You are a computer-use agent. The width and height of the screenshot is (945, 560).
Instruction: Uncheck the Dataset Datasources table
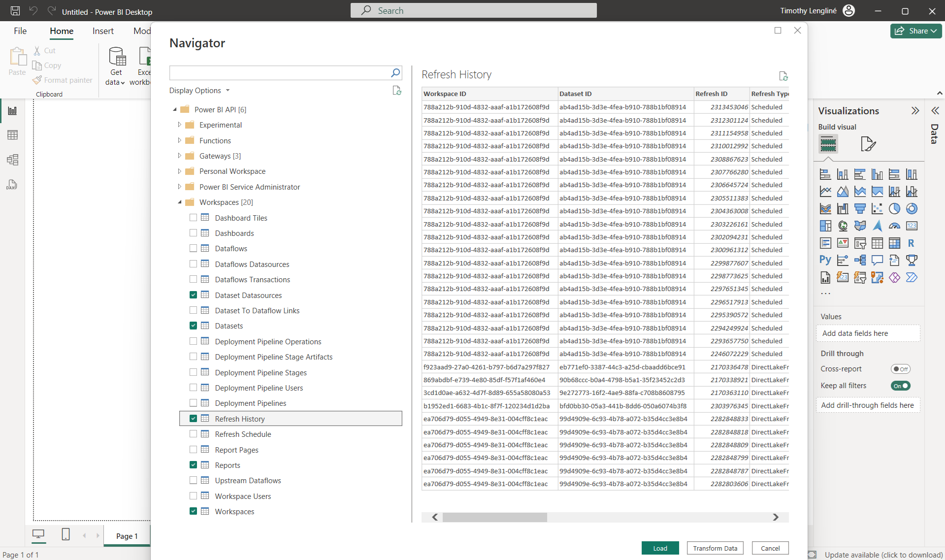coord(193,295)
